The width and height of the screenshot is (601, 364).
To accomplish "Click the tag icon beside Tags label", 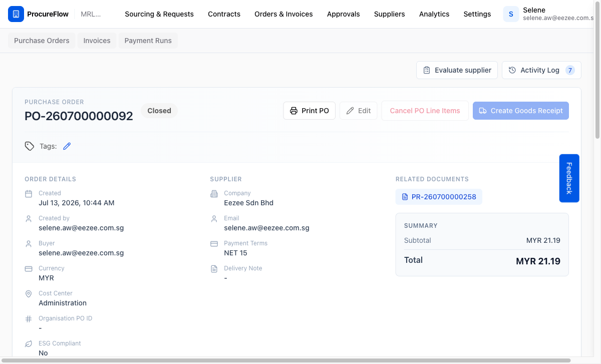I will pyautogui.click(x=30, y=146).
